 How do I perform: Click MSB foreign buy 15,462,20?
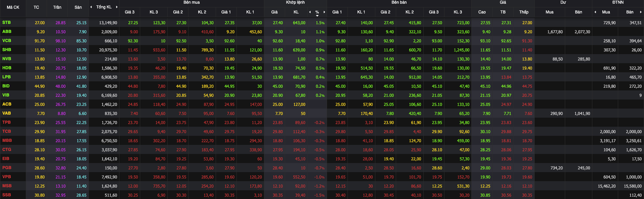point(607,186)
